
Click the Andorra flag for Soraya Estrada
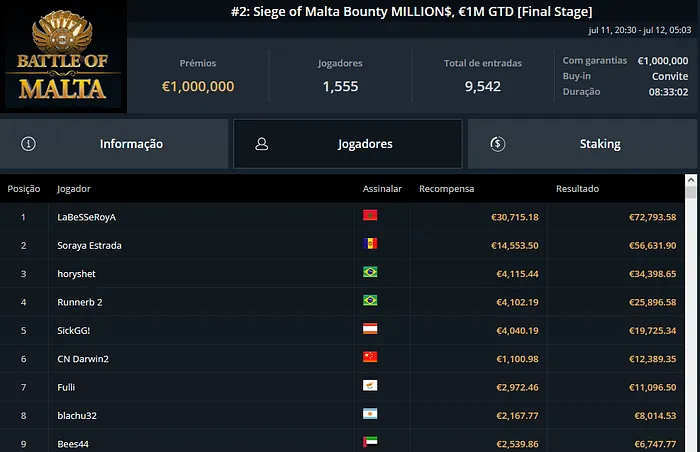click(x=370, y=243)
